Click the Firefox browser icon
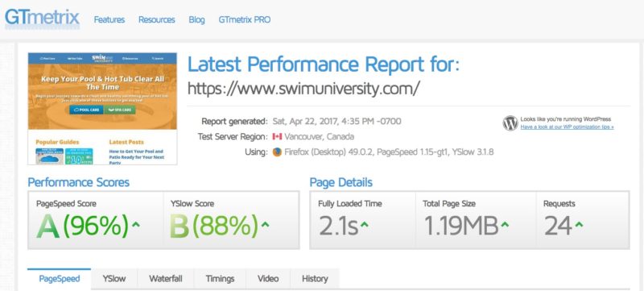 tap(277, 152)
